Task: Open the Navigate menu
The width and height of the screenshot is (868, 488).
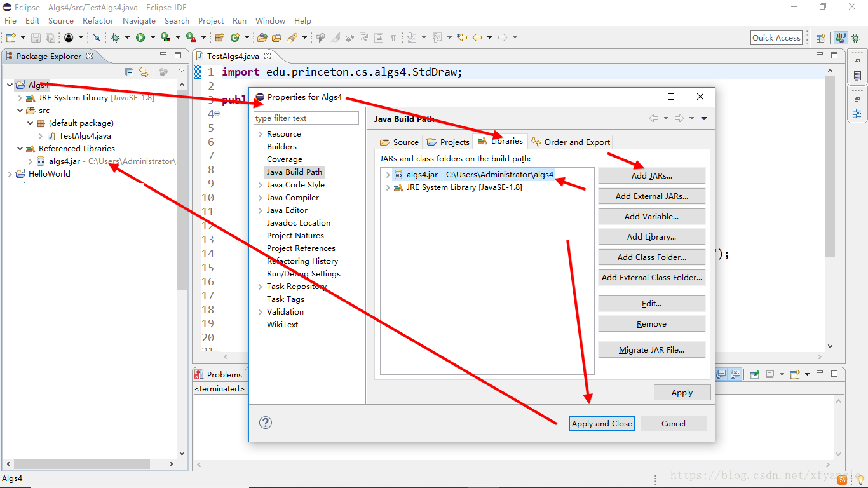Action: click(x=139, y=21)
